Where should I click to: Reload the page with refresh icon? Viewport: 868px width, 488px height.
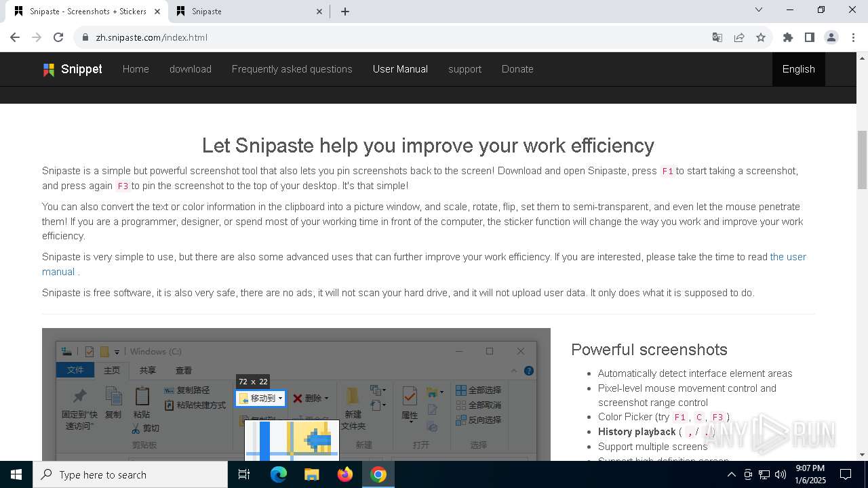pos(58,37)
